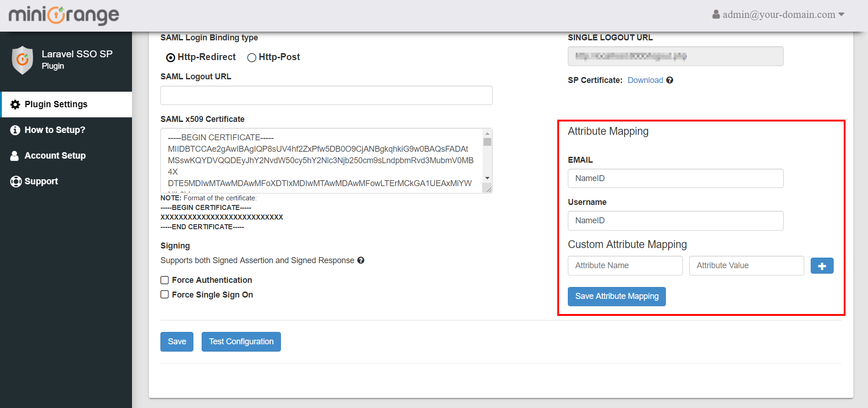Focus the EMAIL attribute field

[676, 178]
